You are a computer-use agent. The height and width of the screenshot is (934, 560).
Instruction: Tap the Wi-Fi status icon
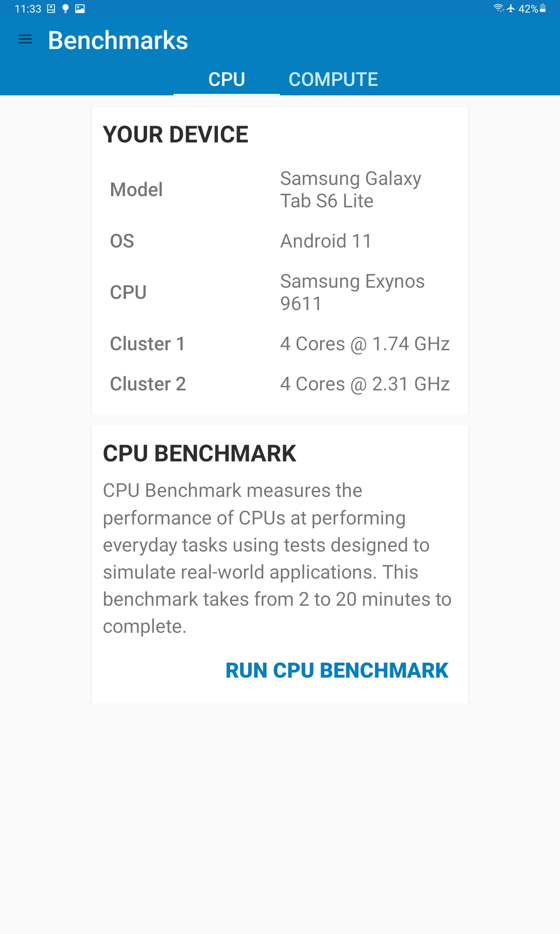point(498,8)
